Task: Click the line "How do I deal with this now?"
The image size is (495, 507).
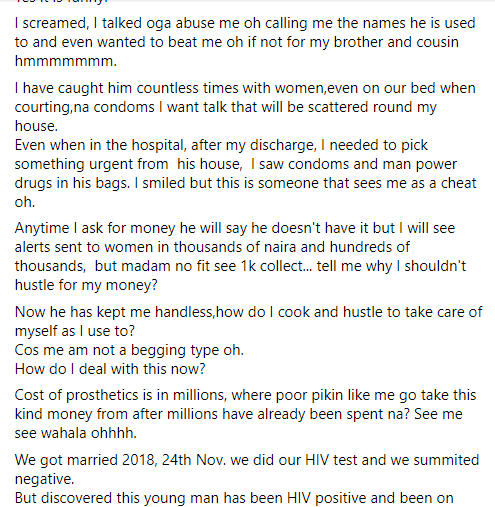Action: [110, 369]
